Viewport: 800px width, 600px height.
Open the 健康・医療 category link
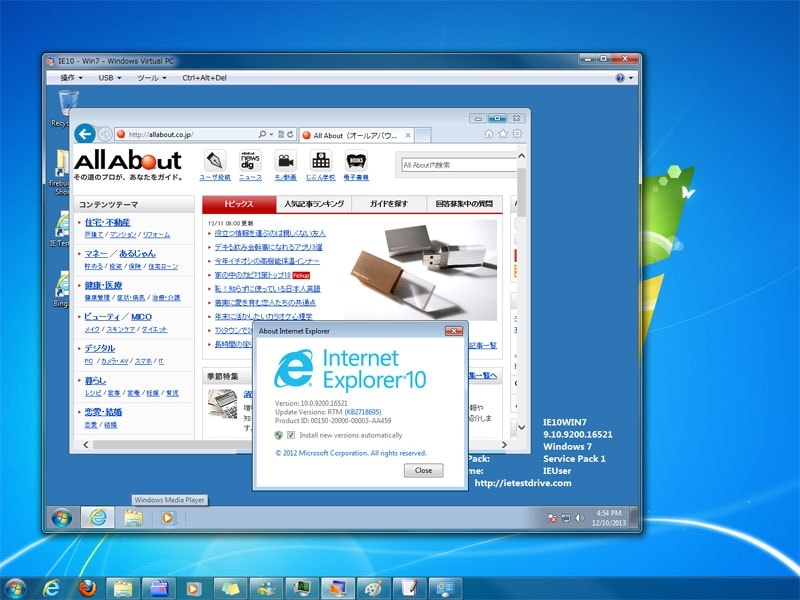(103, 285)
